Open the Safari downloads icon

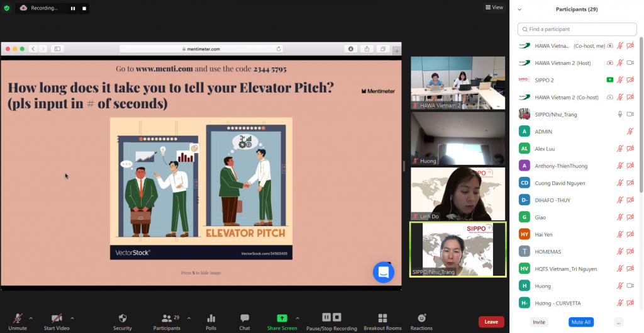[351, 49]
